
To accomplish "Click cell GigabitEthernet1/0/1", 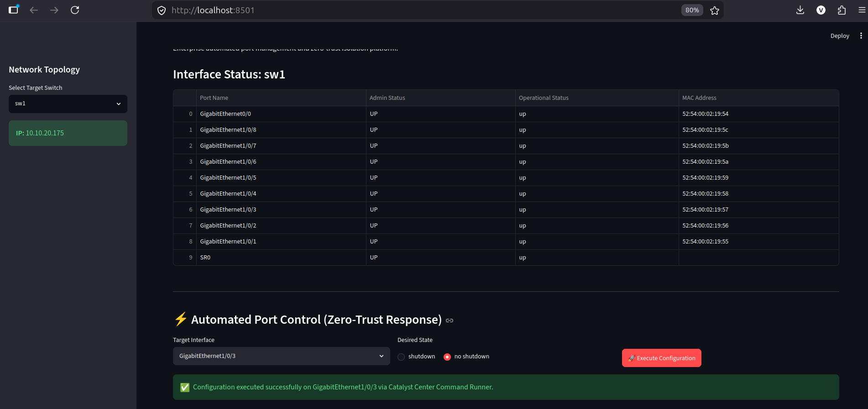I will [281, 242].
